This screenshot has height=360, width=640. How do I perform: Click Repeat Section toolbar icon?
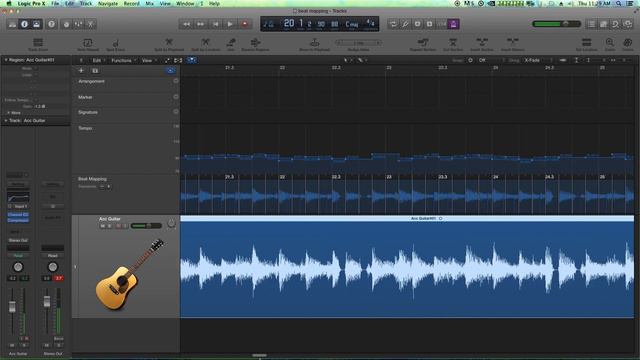point(423,44)
